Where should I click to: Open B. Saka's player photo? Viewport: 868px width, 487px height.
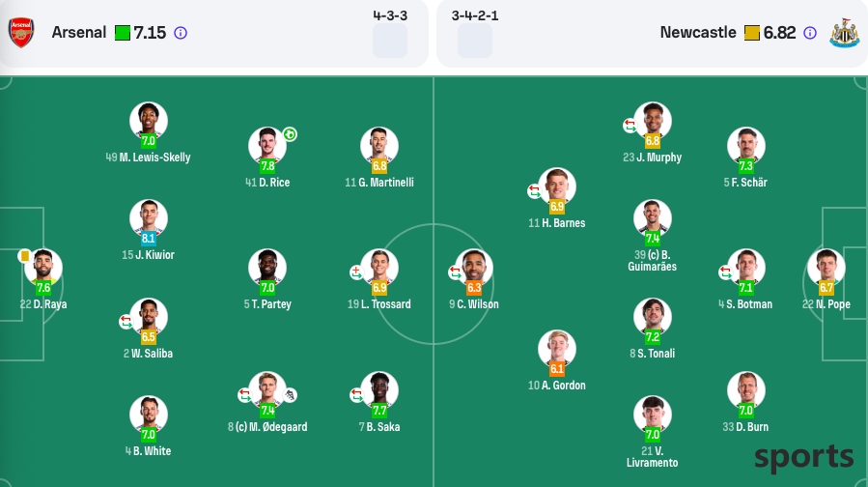[x=379, y=389]
